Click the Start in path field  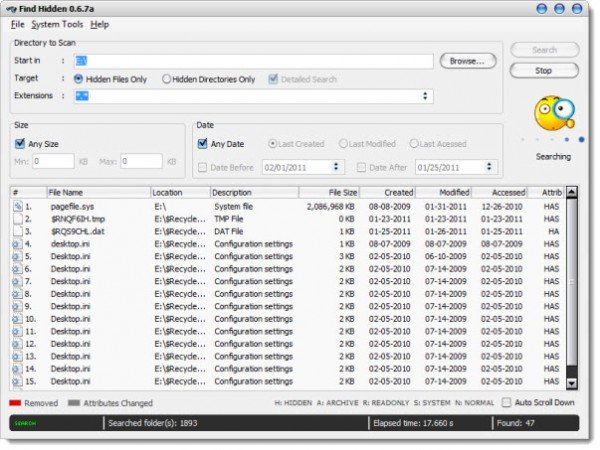click(x=253, y=61)
